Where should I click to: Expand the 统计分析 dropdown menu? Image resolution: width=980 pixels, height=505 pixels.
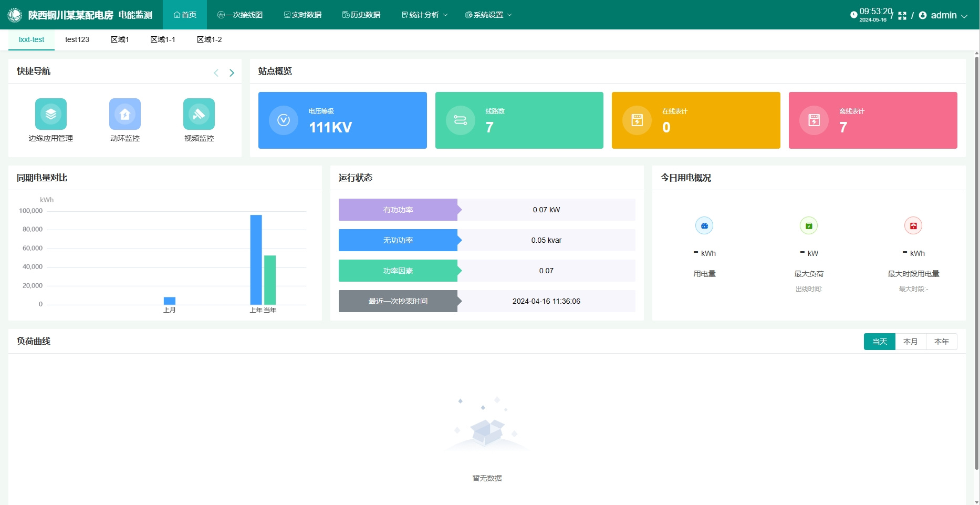point(424,15)
